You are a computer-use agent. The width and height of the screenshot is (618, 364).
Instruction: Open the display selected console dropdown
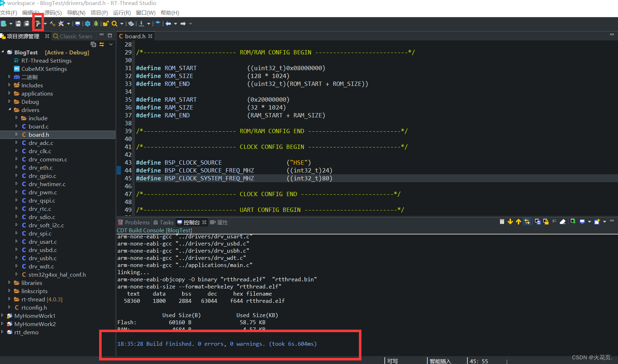point(589,222)
